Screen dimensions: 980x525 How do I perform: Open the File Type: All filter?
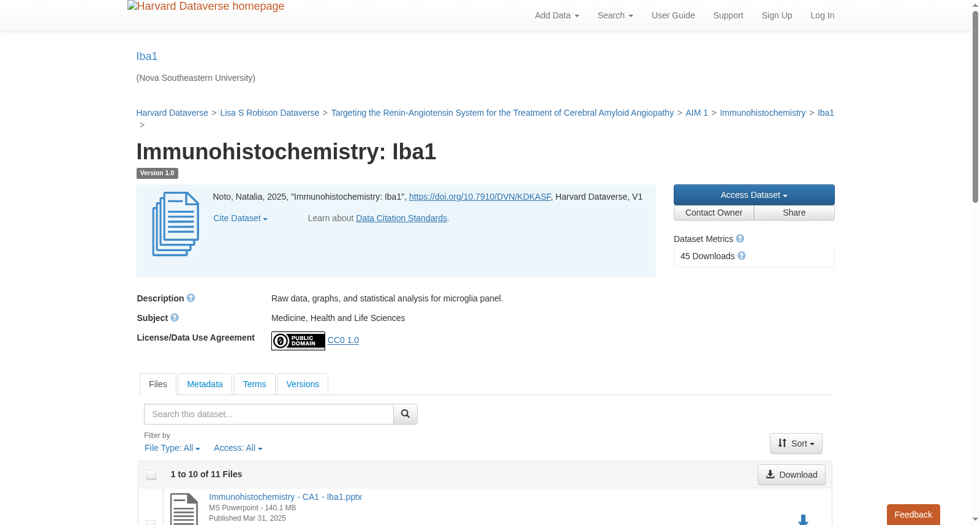[172, 448]
